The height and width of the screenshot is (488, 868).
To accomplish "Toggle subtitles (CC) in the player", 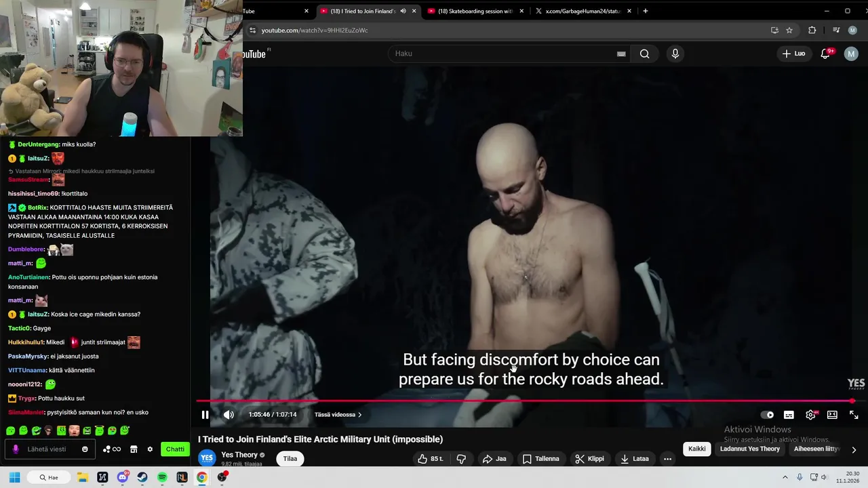I will pyautogui.click(x=789, y=415).
